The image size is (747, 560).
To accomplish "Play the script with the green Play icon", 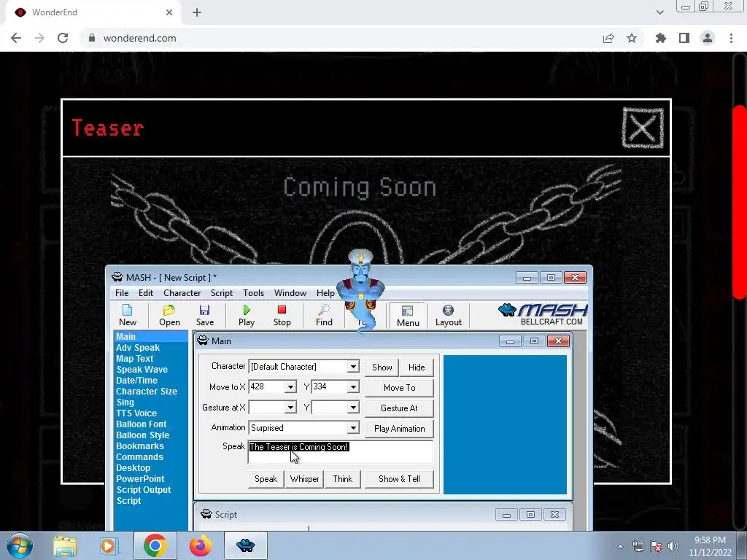I will click(247, 315).
